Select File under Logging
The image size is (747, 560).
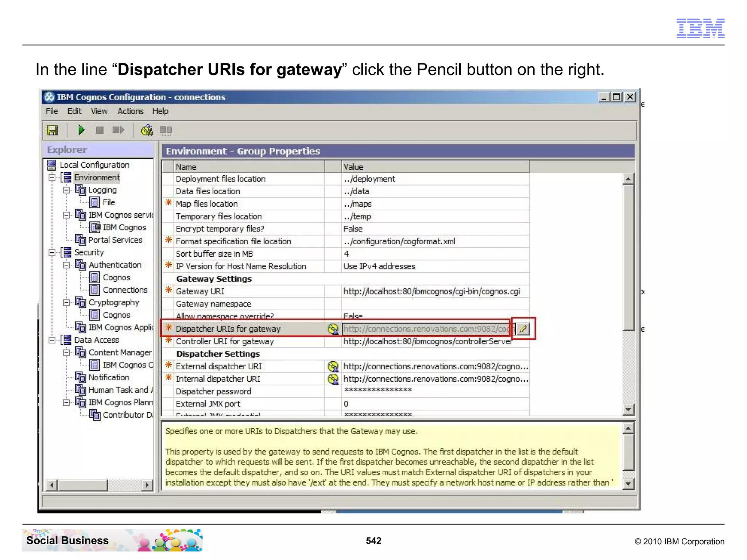click(x=109, y=202)
